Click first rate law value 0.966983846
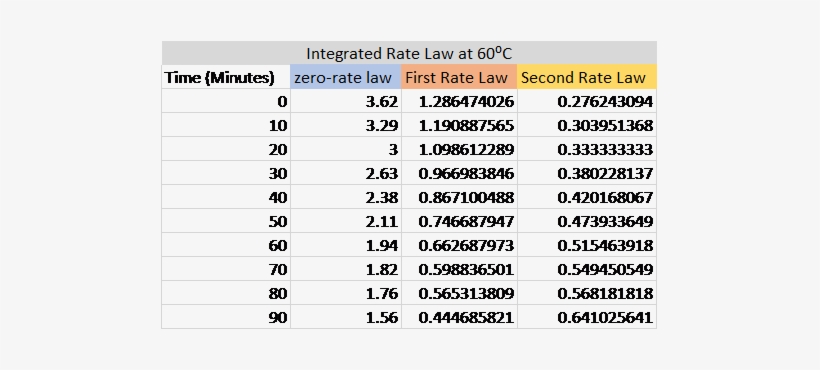 (x=459, y=174)
